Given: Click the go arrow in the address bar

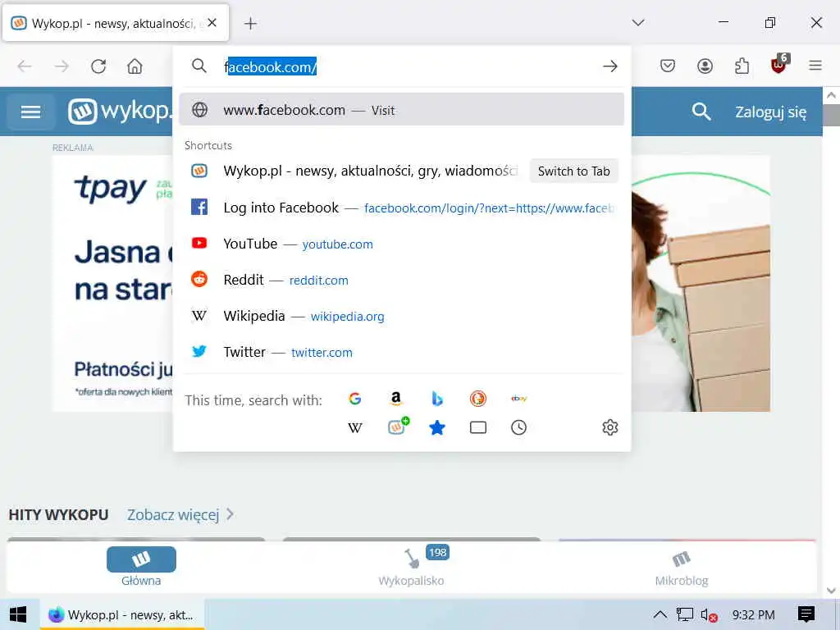Looking at the screenshot, I should tap(609, 66).
